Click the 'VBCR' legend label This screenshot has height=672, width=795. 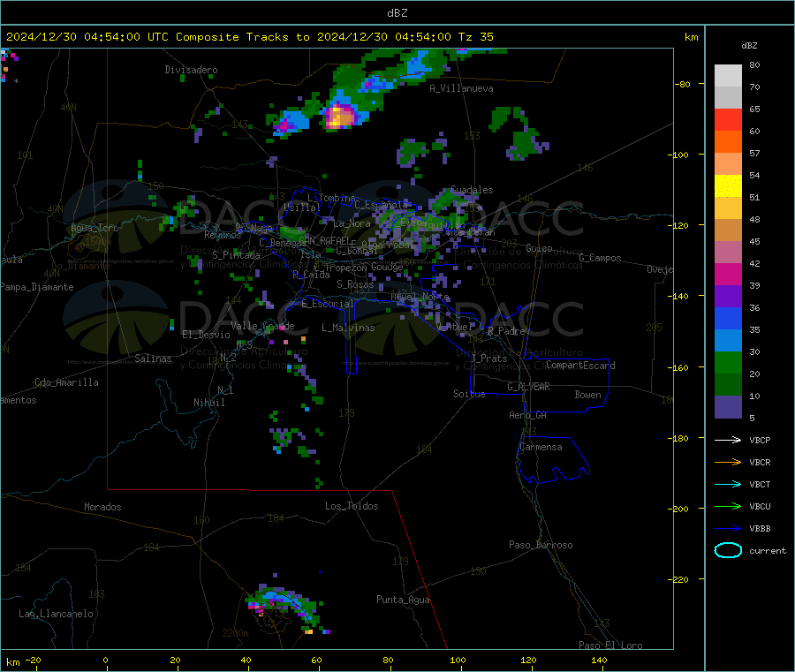pos(760,462)
